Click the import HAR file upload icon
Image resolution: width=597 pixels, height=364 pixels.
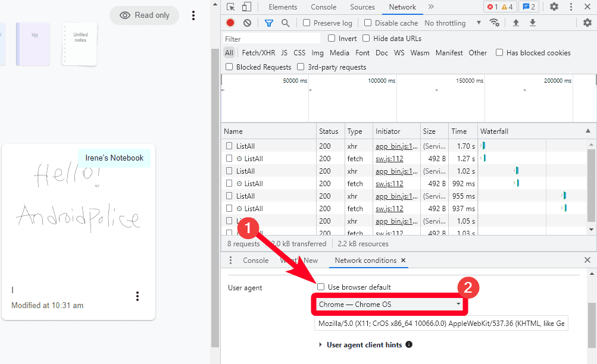[x=516, y=23]
